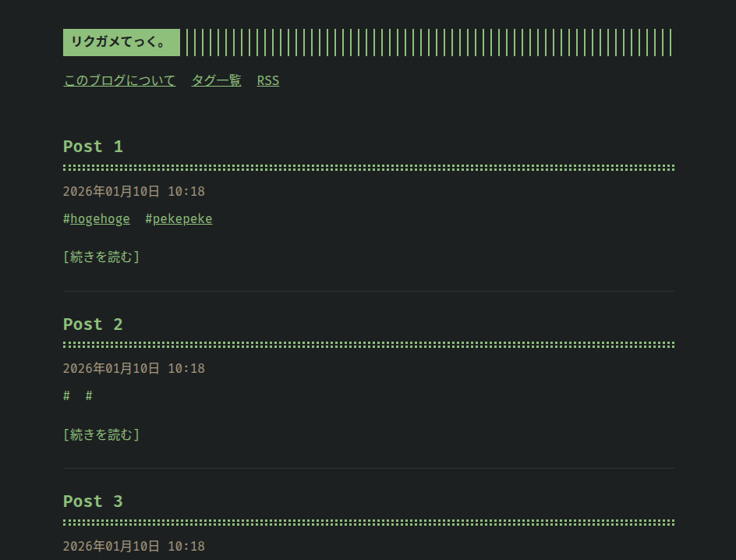Open the Post 3 article title
Image resolution: width=736 pixels, height=560 pixels.
(93, 502)
